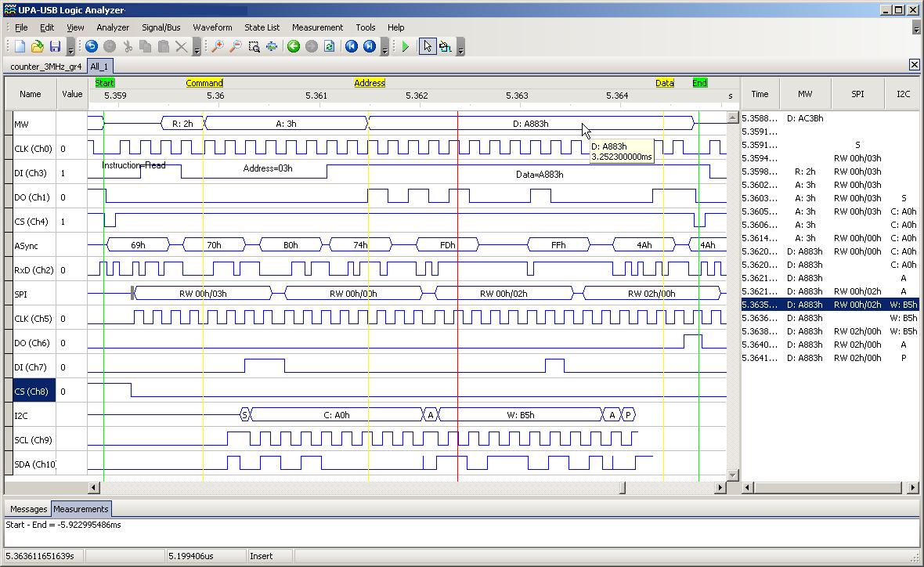Expand the file toolbar options arrow

(x=70, y=47)
